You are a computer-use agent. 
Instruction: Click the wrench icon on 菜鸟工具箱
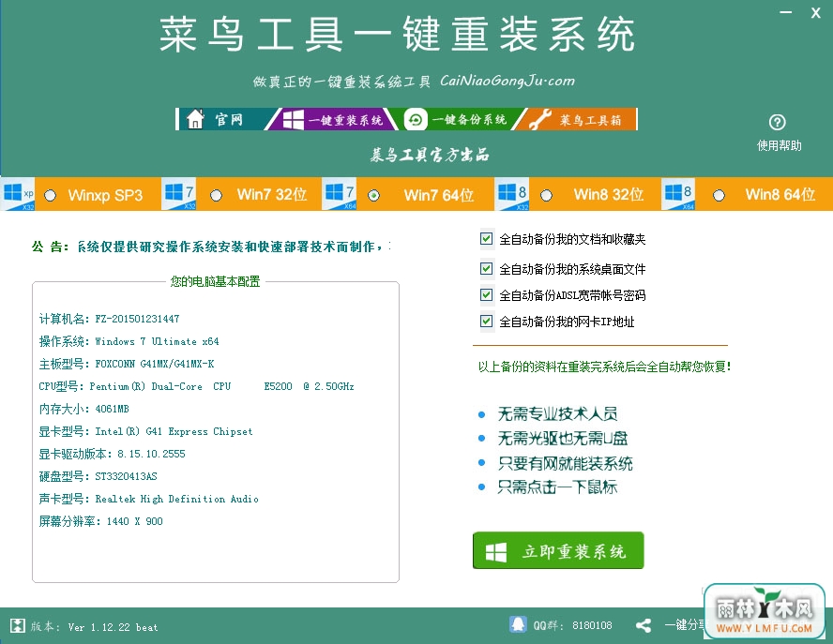coord(539,119)
